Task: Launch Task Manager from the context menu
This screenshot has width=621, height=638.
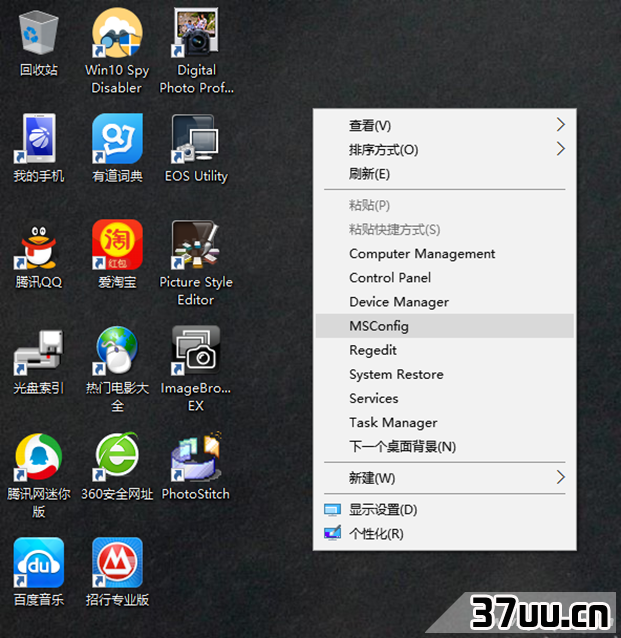Action: (445, 422)
